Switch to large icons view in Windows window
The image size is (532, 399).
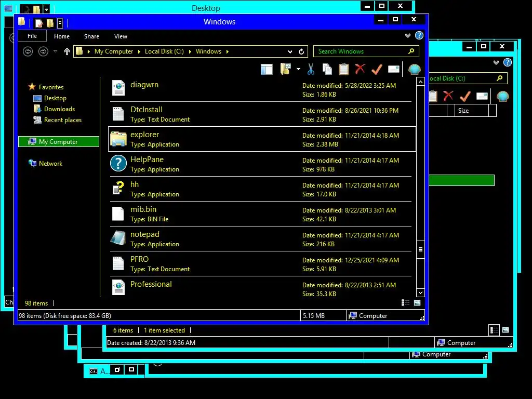(x=417, y=303)
